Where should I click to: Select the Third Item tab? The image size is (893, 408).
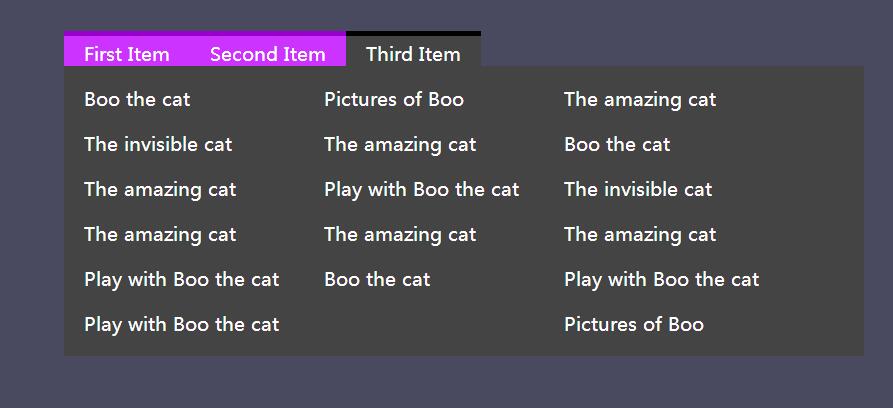[x=413, y=54]
